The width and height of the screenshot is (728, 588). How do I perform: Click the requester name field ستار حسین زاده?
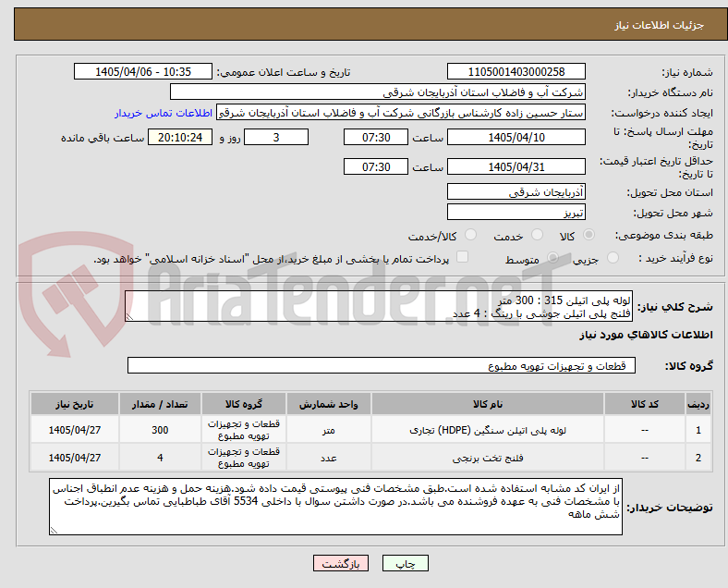(x=401, y=113)
